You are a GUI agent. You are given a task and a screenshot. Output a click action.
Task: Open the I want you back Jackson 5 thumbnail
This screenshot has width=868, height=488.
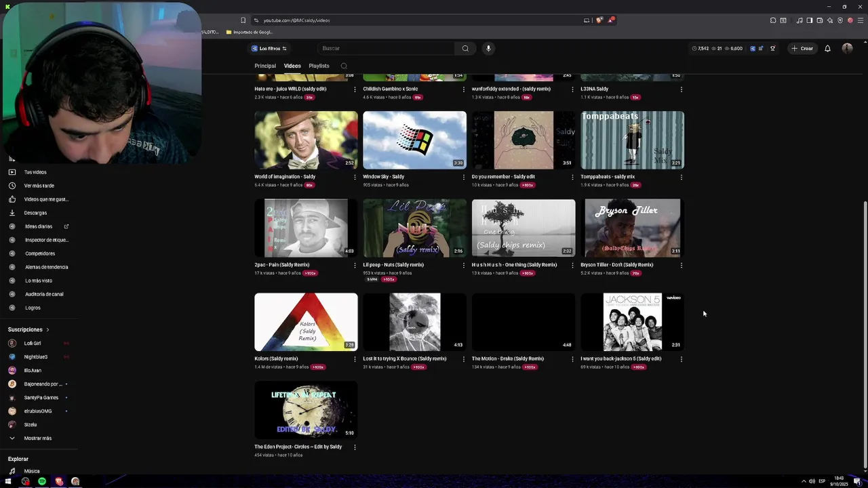click(632, 322)
